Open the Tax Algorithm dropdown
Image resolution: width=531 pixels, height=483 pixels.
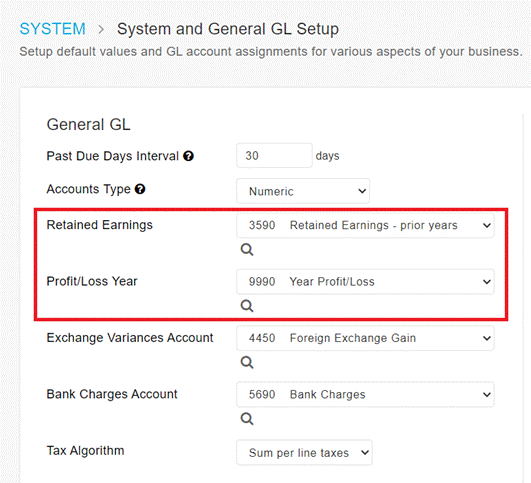304,453
